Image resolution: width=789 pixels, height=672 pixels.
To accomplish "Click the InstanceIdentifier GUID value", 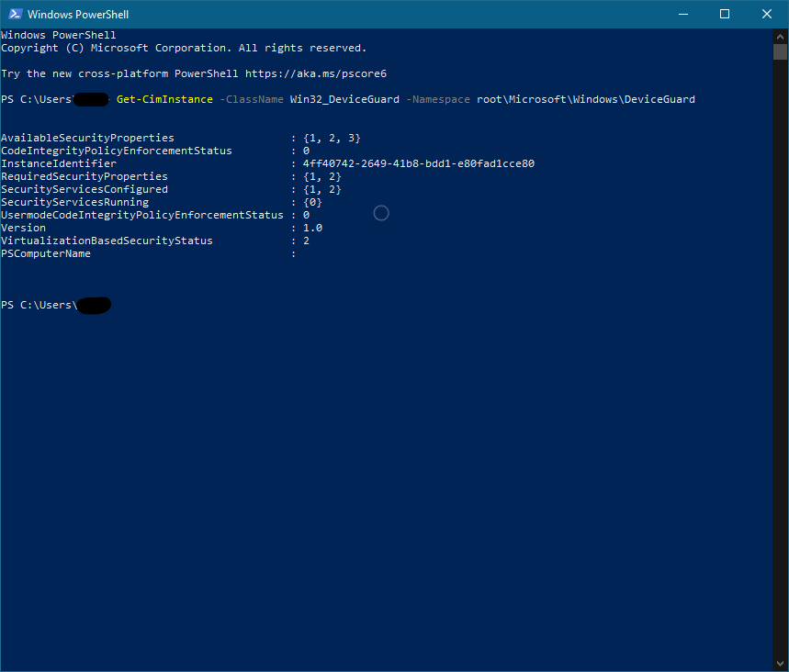I will [418, 163].
